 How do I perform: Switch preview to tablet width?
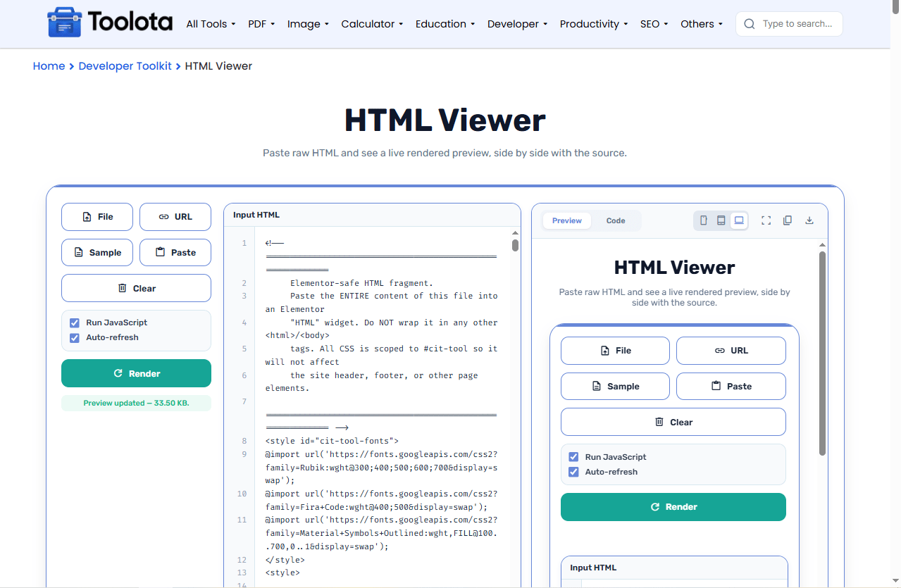pos(721,220)
